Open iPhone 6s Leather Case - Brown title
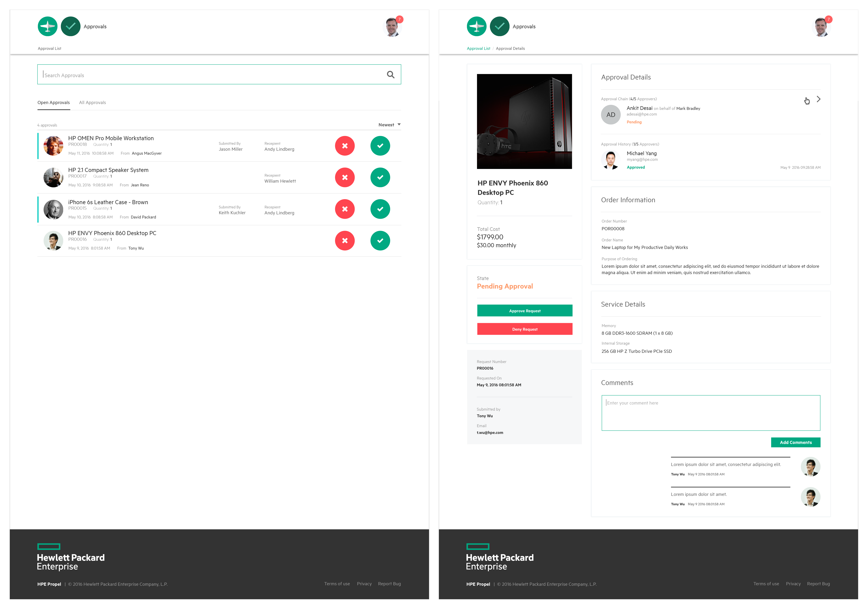 pos(108,202)
